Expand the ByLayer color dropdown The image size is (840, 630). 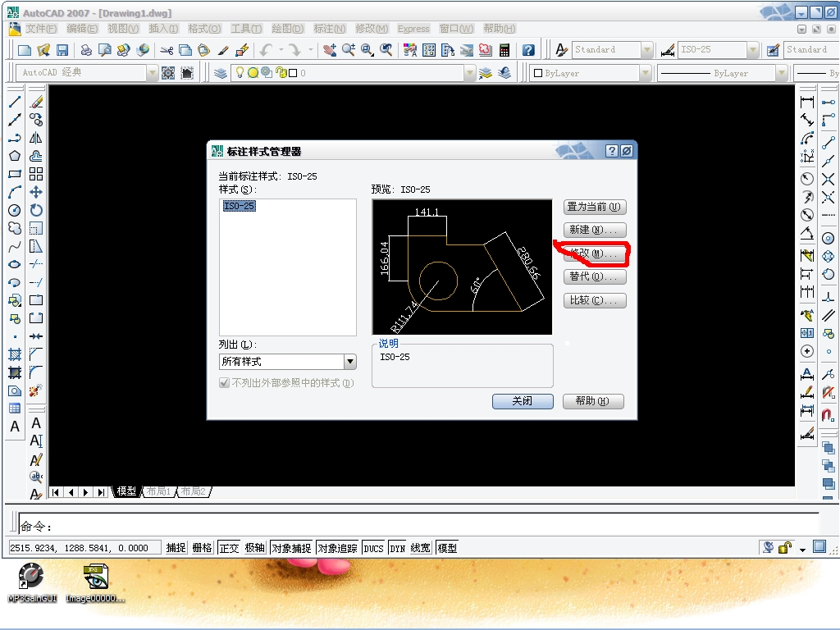tap(646, 73)
